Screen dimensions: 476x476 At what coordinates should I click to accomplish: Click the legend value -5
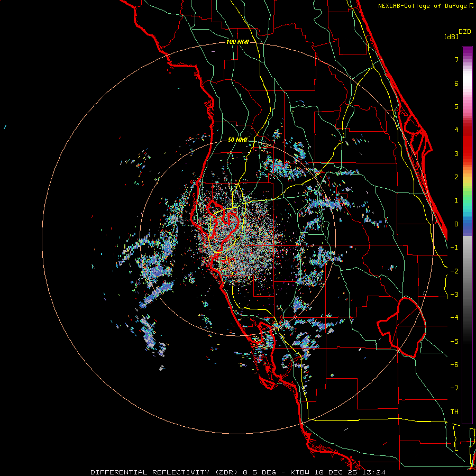(x=454, y=342)
